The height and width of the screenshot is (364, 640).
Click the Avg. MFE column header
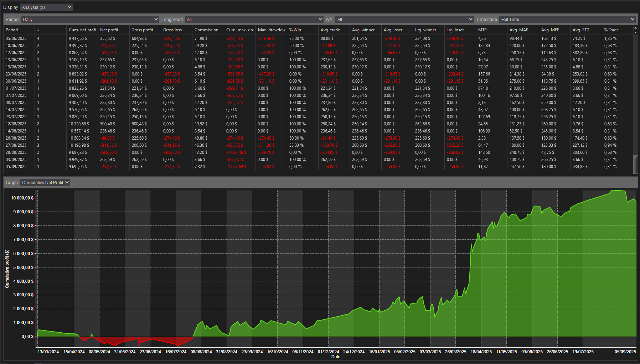pyautogui.click(x=554, y=30)
